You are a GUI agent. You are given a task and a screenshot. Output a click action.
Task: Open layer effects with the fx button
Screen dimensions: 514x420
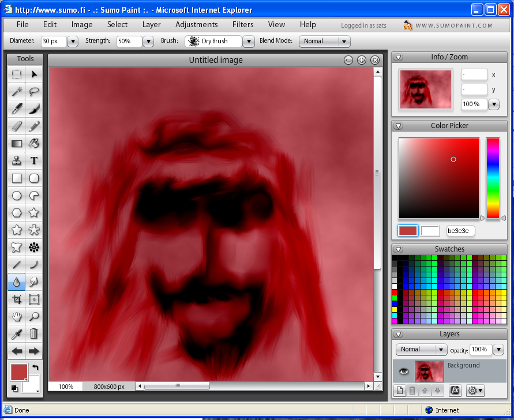point(455,391)
